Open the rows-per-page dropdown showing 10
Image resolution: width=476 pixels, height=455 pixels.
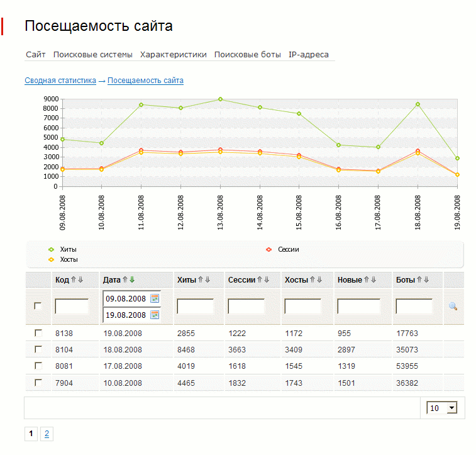442,408
